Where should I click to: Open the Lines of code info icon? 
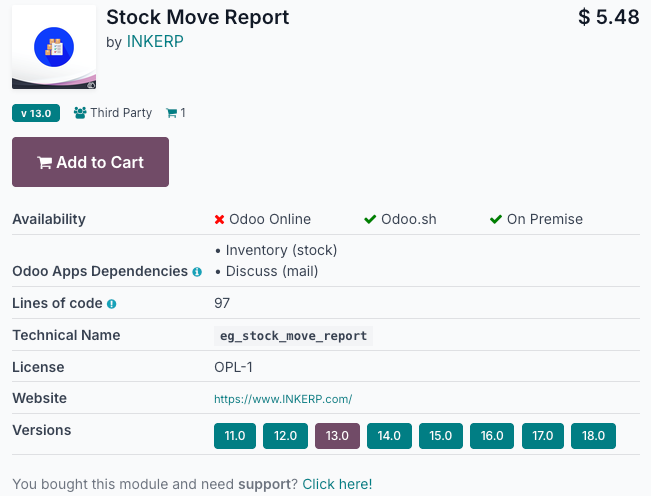point(112,304)
